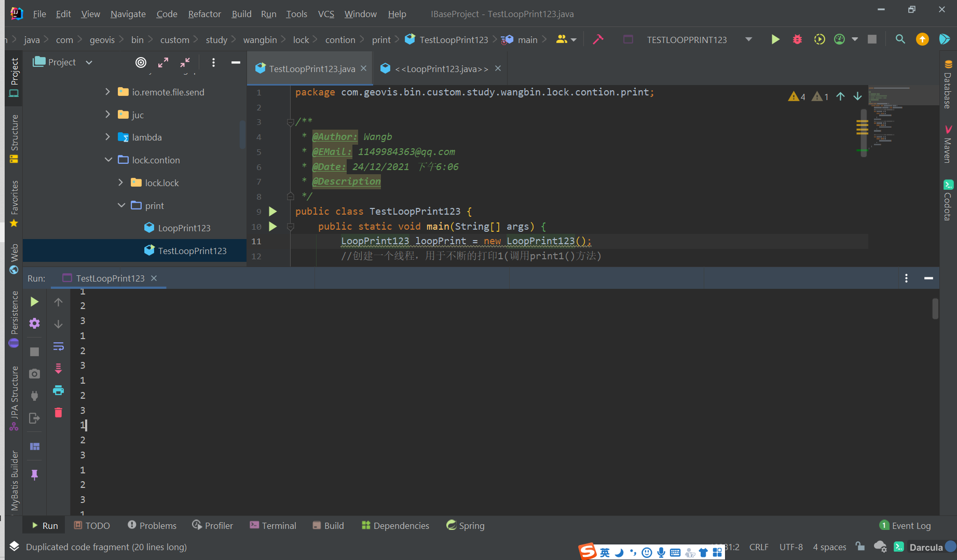Toggle scroll to end of console

[x=58, y=368]
